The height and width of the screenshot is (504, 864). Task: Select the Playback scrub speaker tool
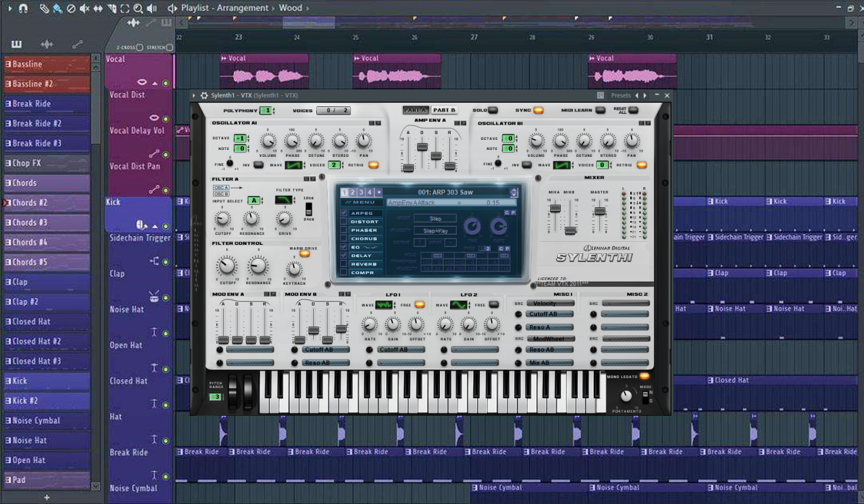pyautogui.click(x=152, y=8)
